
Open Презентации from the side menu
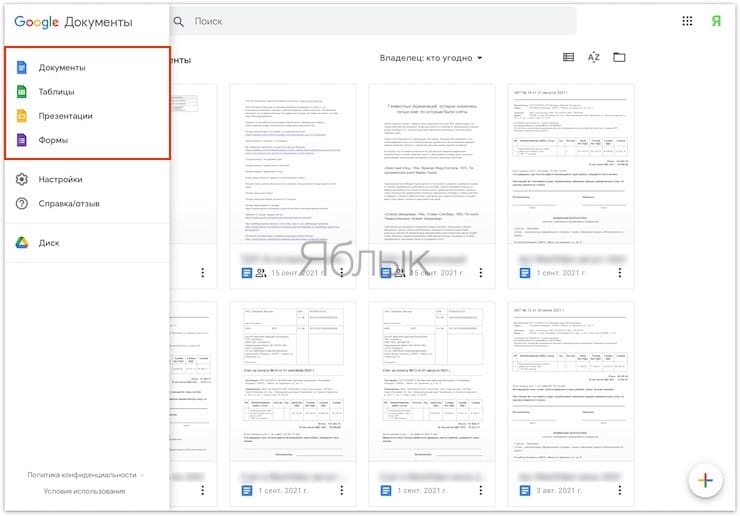(x=87, y=116)
